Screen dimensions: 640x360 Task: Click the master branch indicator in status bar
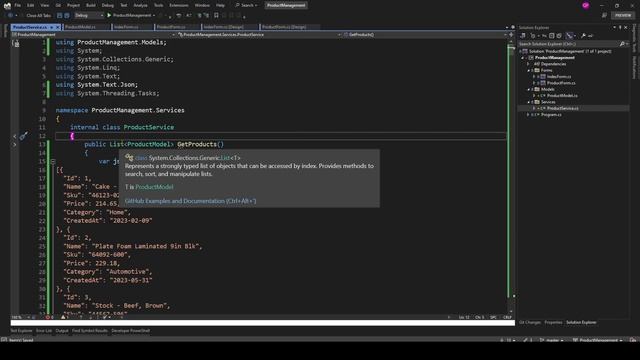tap(551, 340)
